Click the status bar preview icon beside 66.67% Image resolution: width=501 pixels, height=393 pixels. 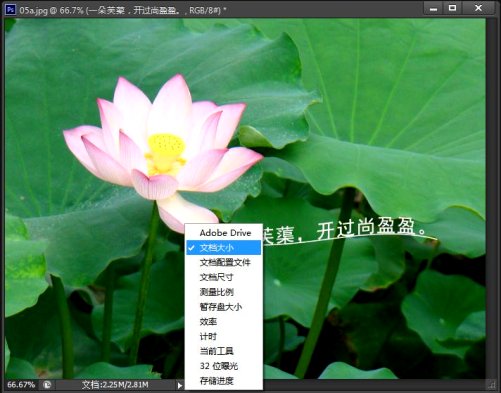(x=47, y=385)
